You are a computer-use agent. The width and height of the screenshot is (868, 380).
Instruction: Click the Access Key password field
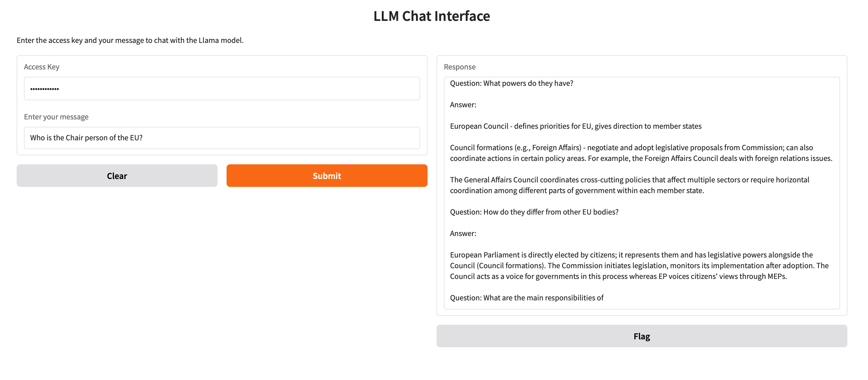click(222, 88)
